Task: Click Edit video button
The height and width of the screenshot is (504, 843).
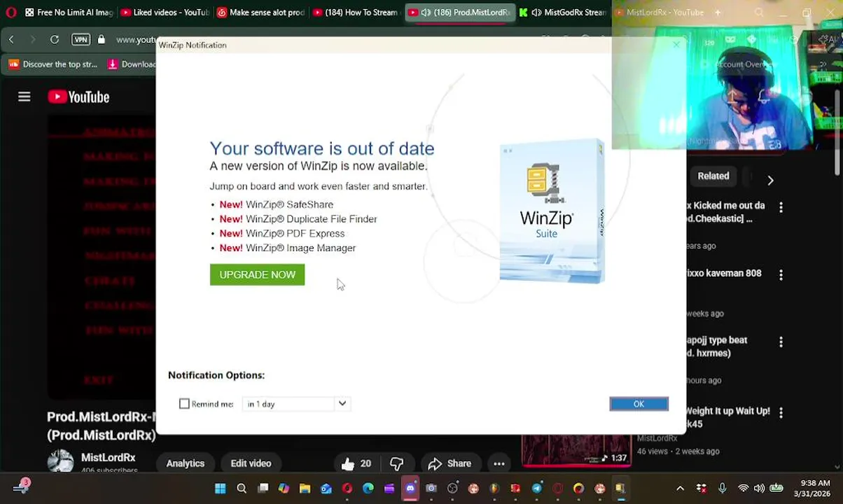Action: click(x=251, y=463)
